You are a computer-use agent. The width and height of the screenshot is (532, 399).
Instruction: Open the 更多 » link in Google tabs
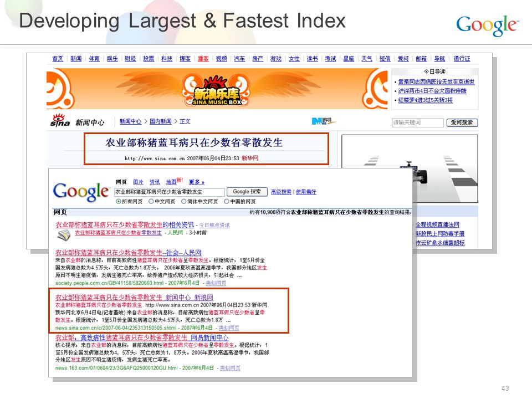pyautogui.click(x=196, y=182)
